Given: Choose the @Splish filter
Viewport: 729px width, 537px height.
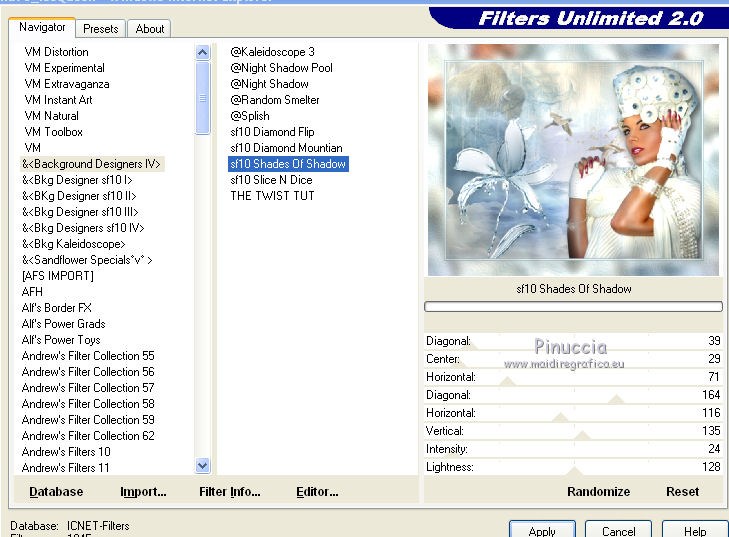Looking at the screenshot, I should click(x=250, y=116).
